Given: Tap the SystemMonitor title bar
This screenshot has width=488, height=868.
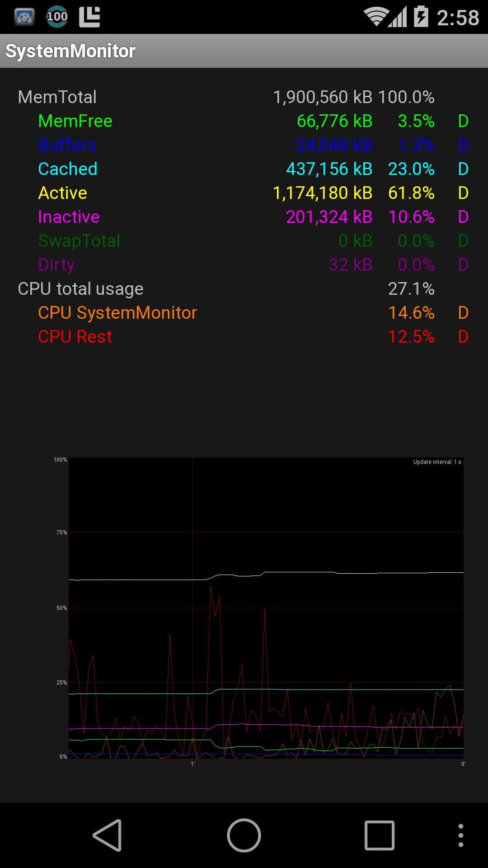Looking at the screenshot, I should pyautogui.click(x=70, y=51).
